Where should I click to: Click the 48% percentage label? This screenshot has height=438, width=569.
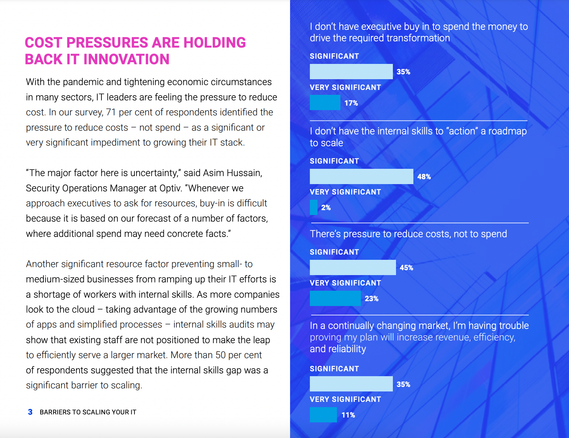click(x=424, y=177)
